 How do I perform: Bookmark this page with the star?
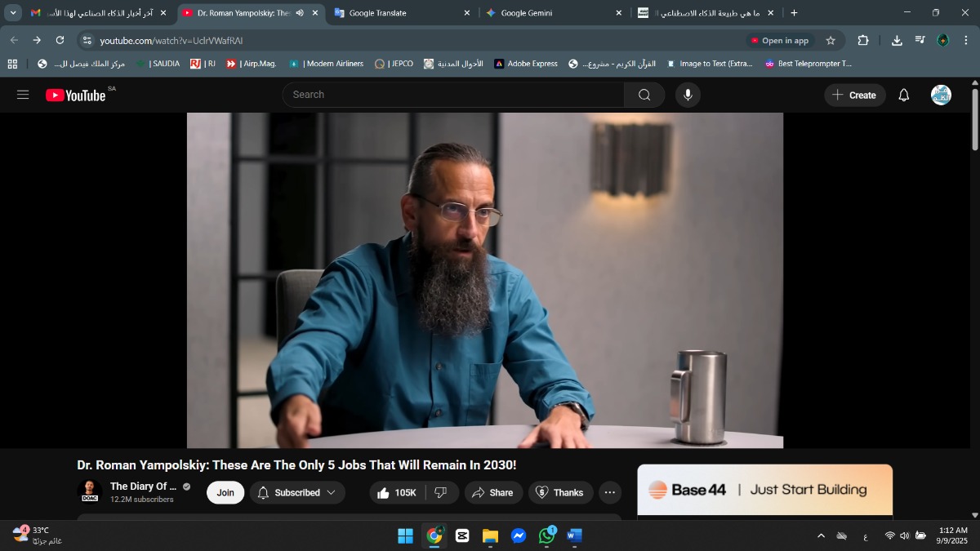pyautogui.click(x=831, y=40)
